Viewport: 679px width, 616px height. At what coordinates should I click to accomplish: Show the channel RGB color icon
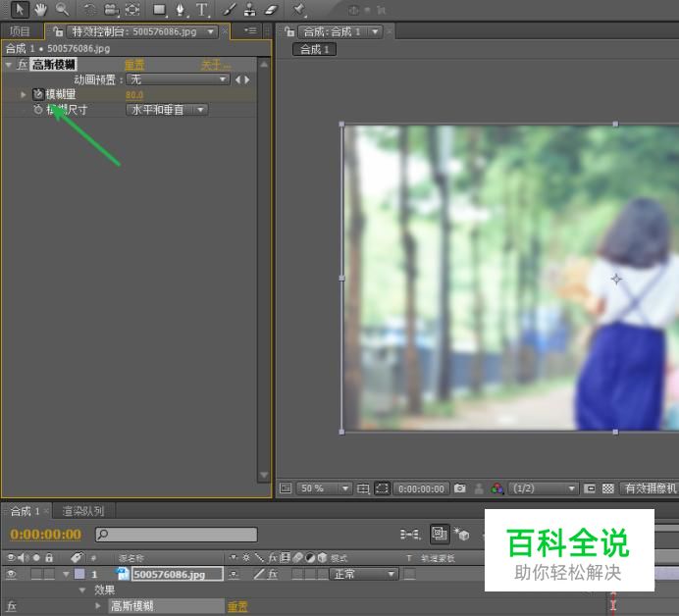(x=497, y=488)
